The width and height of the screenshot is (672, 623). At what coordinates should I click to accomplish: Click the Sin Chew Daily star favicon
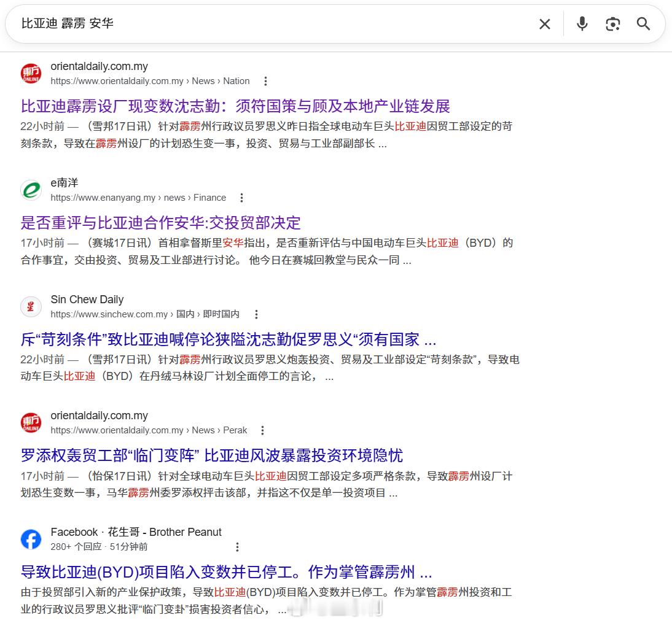tap(31, 306)
